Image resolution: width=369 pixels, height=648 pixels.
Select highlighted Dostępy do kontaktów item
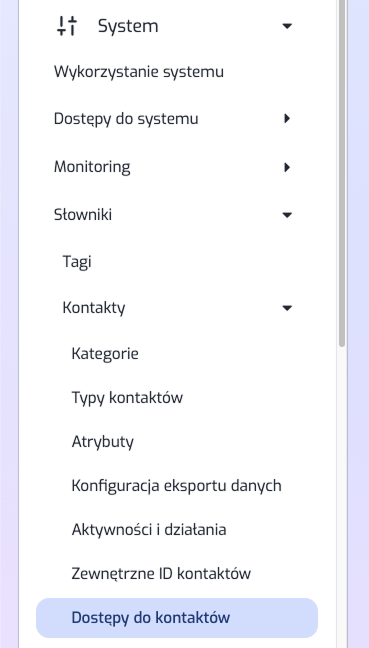click(x=177, y=618)
